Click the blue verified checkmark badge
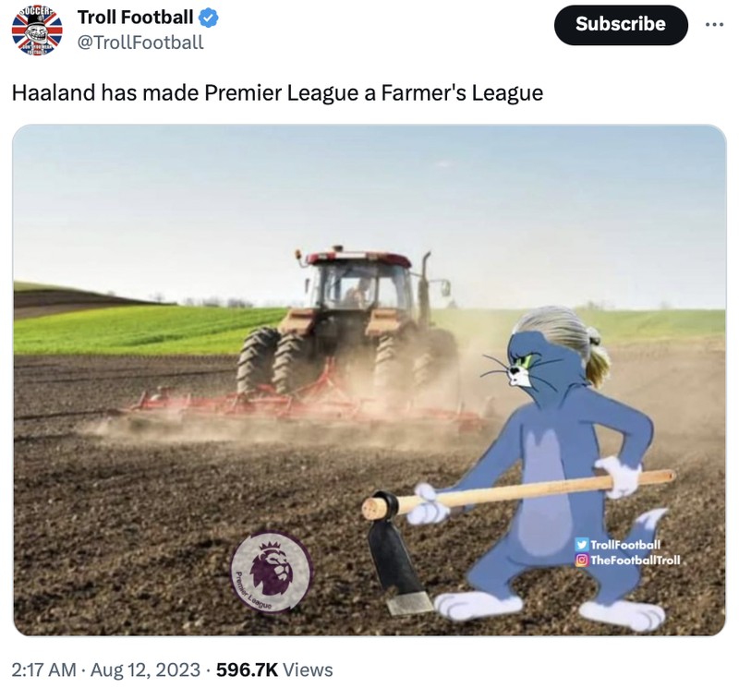 tap(208, 18)
